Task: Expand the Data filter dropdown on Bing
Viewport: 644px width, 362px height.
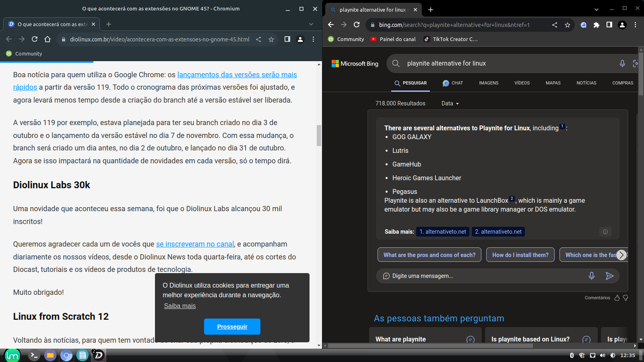Action: (x=450, y=103)
